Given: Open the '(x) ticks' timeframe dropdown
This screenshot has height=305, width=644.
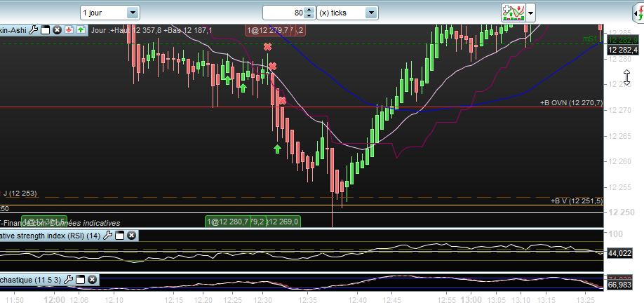Looking at the screenshot, I should (x=371, y=13).
